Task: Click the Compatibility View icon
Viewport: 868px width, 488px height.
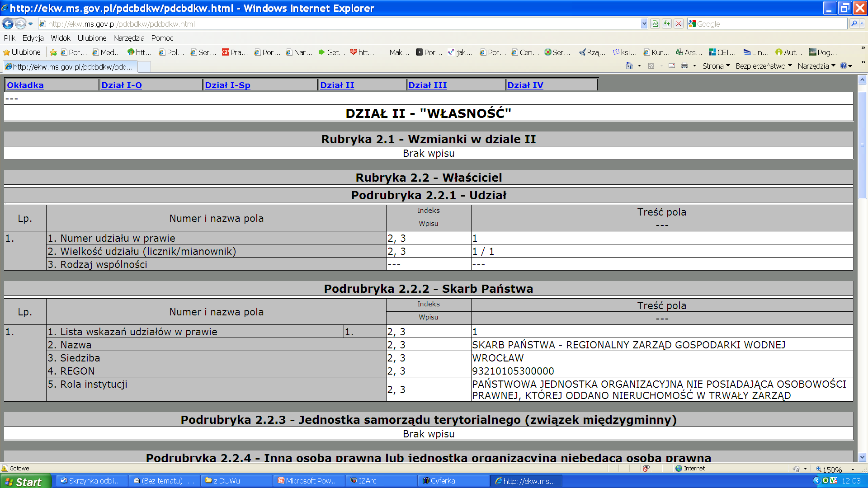Action: tap(655, 24)
